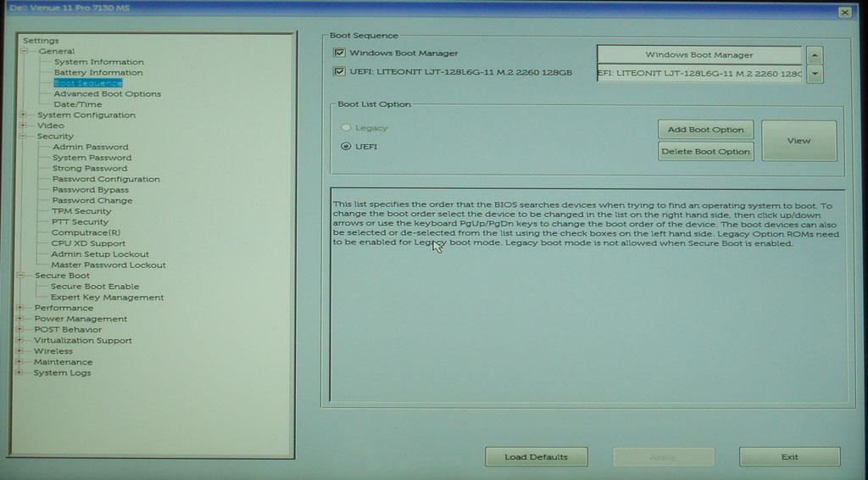This screenshot has height=480, width=868.
Task: Click the move-up arrow for boot order
Action: tap(815, 55)
